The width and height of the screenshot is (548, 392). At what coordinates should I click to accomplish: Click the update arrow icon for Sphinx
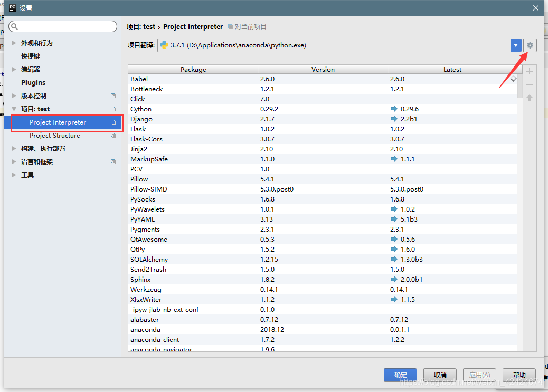(394, 279)
